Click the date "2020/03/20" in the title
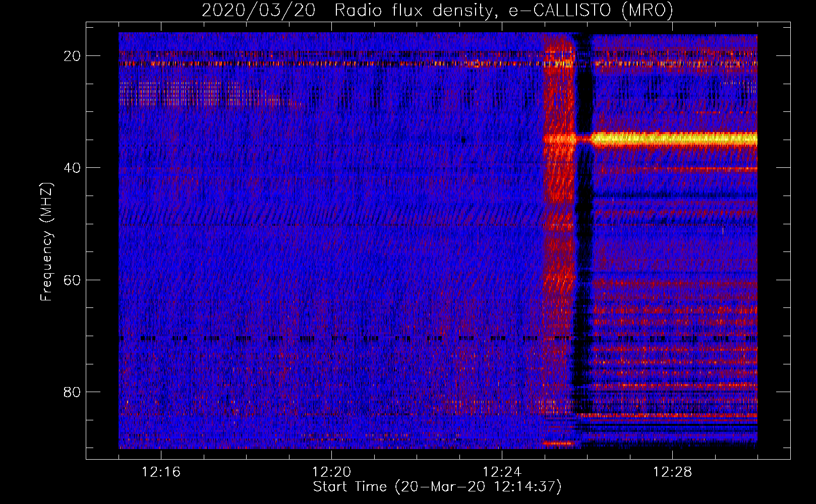 click(x=259, y=10)
